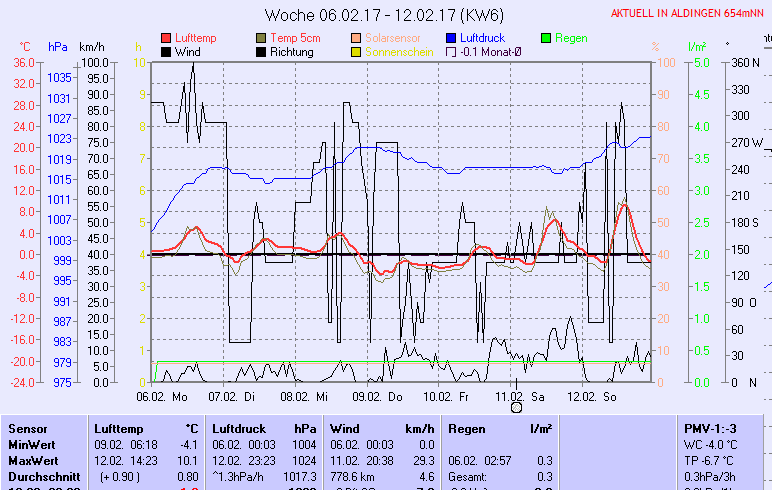Click the olive Temp 5cm legend square
772x490 pixels.
tap(262, 38)
